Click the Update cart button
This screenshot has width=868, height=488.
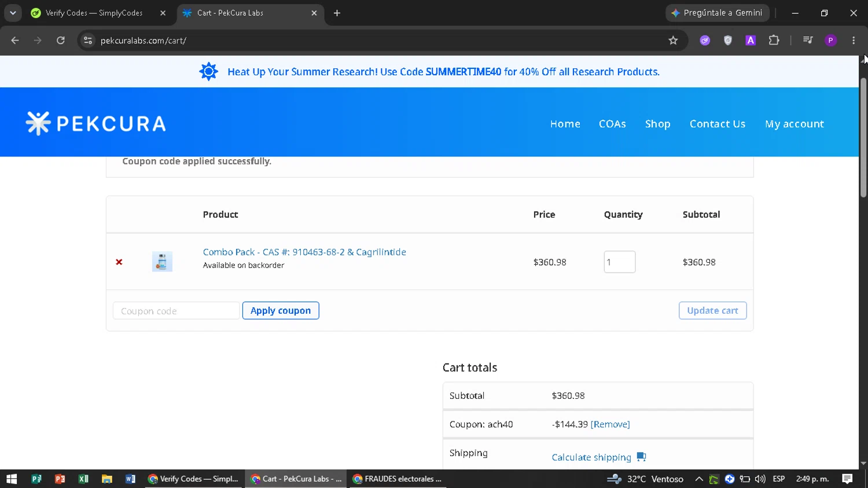coord(712,310)
